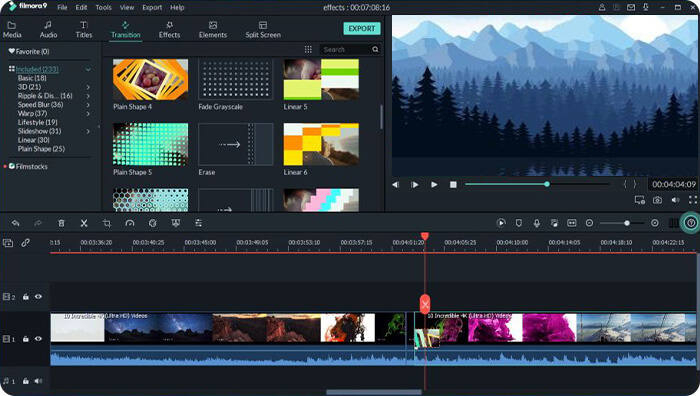Collapse the Included (233) category chevron

[x=88, y=70]
